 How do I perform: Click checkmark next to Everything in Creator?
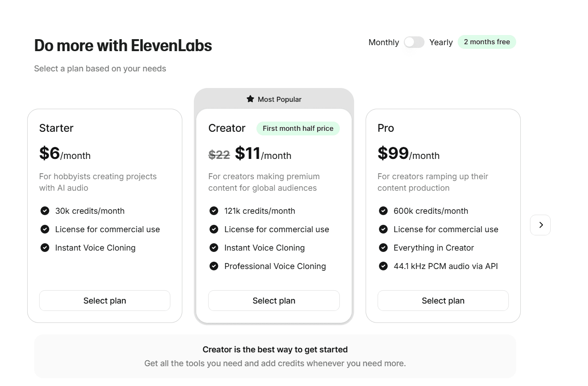pyautogui.click(x=383, y=248)
